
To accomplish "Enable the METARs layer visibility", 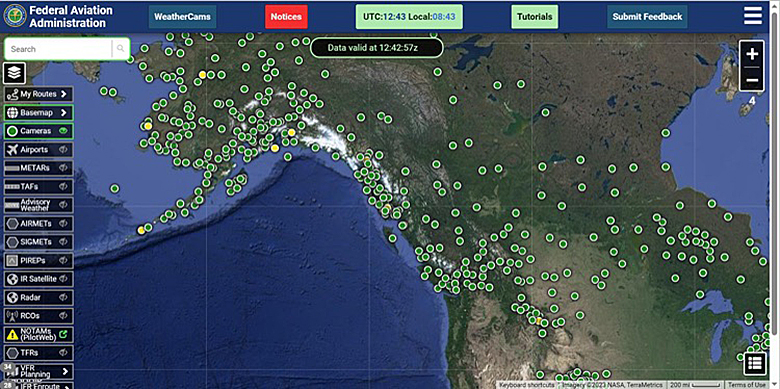I will (x=63, y=168).
